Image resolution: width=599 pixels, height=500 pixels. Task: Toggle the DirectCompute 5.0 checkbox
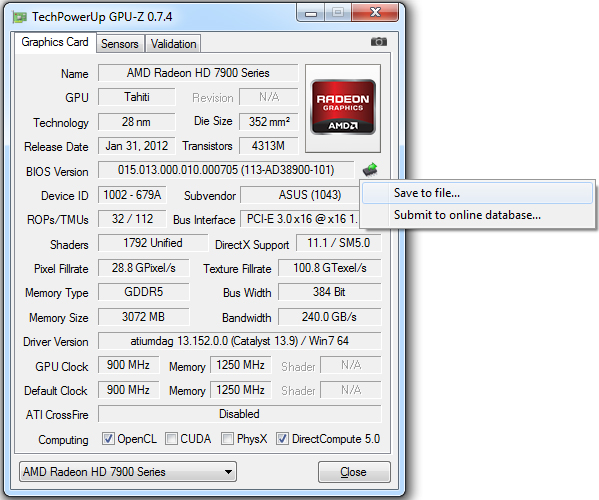[x=282, y=439]
